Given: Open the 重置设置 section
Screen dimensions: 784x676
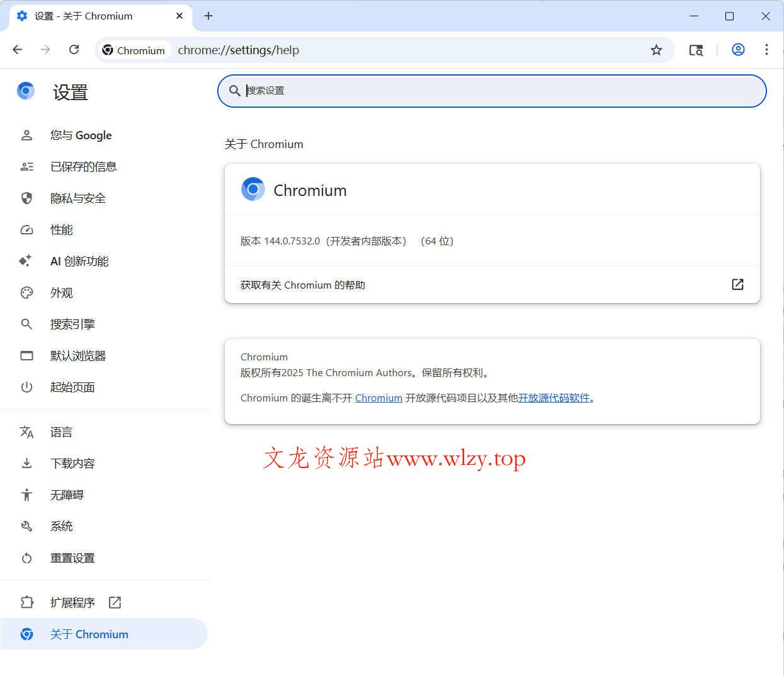Looking at the screenshot, I should [72, 558].
